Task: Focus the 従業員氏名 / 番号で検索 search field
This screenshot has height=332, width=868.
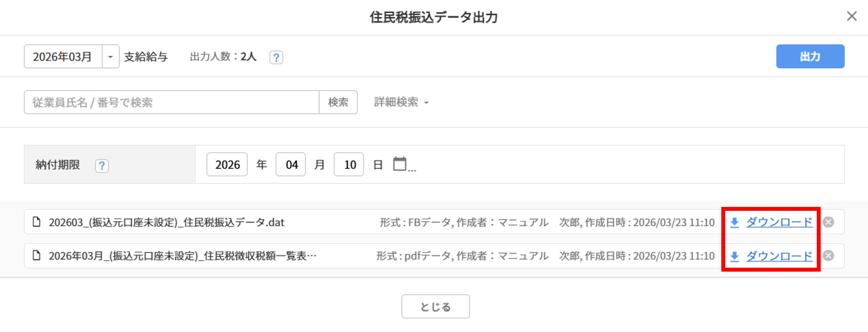Action: pyautogui.click(x=171, y=102)
